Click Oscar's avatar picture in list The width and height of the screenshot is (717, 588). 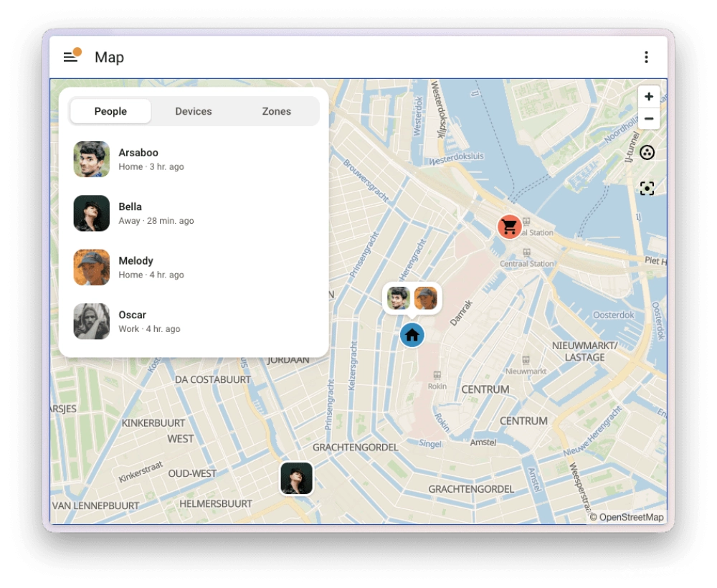click(92, 321)
